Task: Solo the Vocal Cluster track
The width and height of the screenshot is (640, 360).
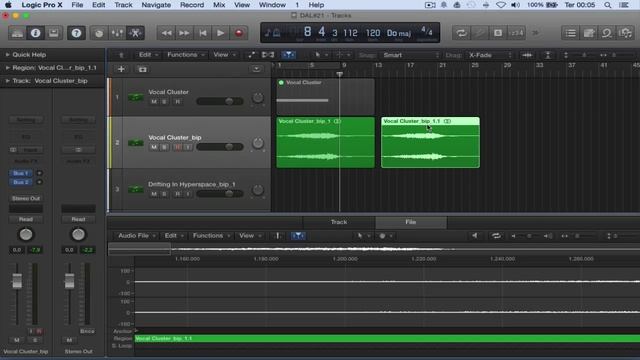Action: point(164,102)
